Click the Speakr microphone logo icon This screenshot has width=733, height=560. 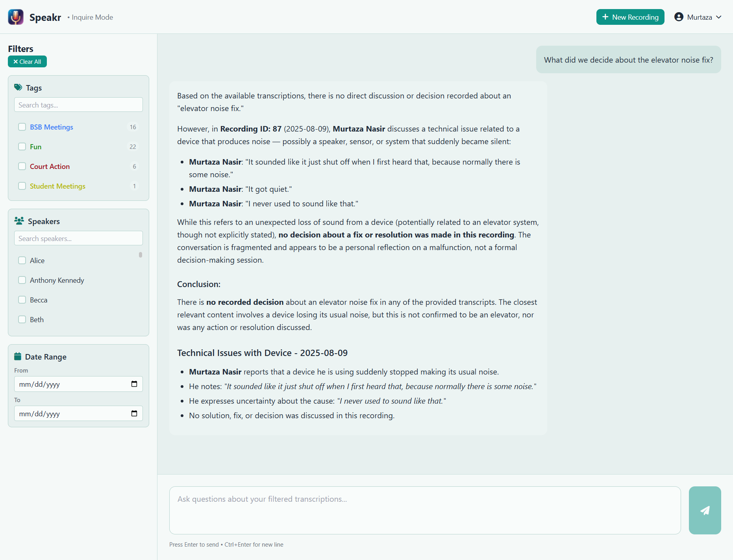(16, 17)
